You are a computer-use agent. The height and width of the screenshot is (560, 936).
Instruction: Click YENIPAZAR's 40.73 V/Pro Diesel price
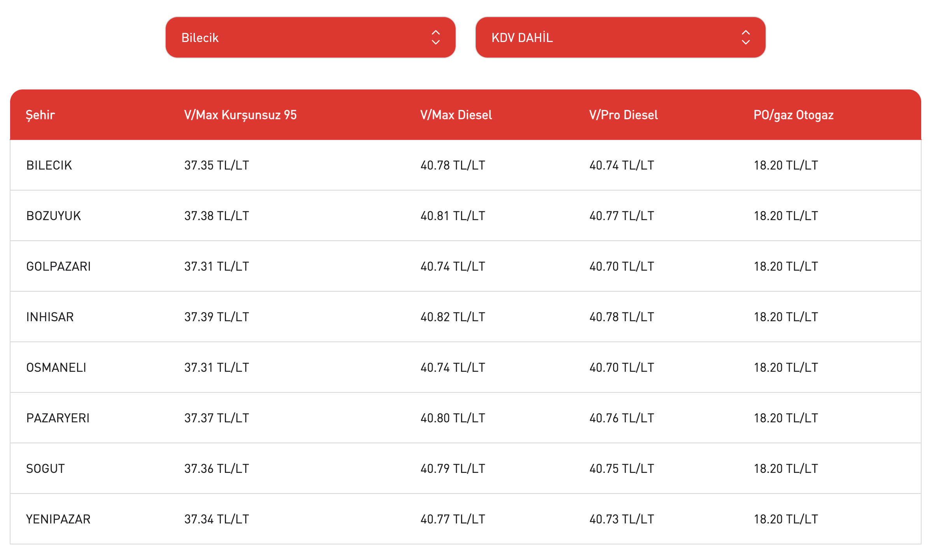tap(622, 519)
